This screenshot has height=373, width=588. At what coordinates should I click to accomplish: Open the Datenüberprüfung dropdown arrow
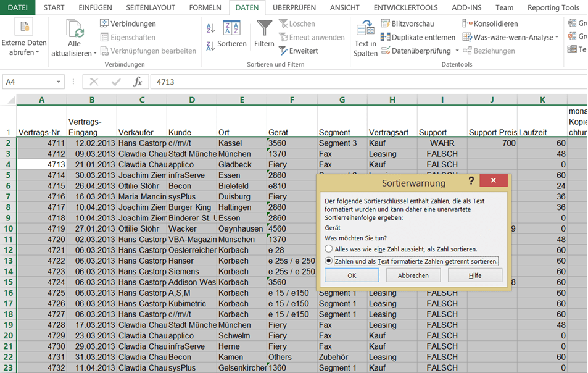457,51
